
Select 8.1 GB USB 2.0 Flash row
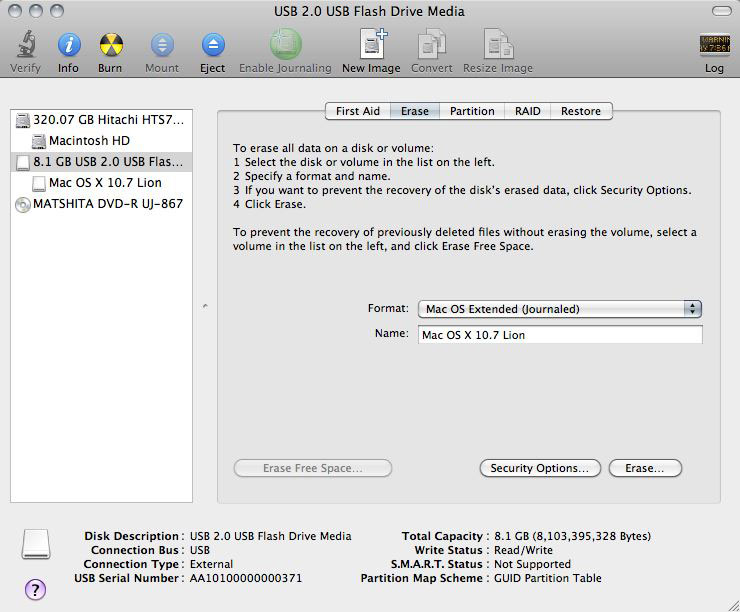(x=101, y=162)
